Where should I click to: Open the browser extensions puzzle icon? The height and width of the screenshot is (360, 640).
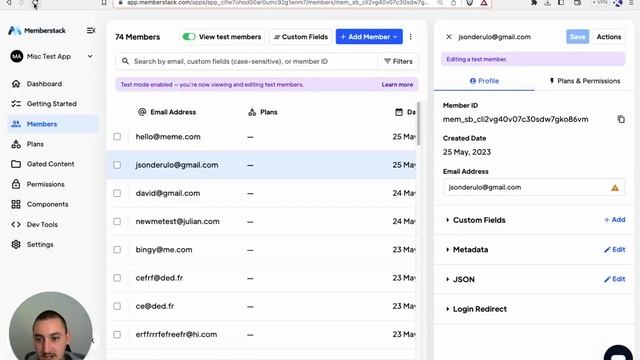533,3
